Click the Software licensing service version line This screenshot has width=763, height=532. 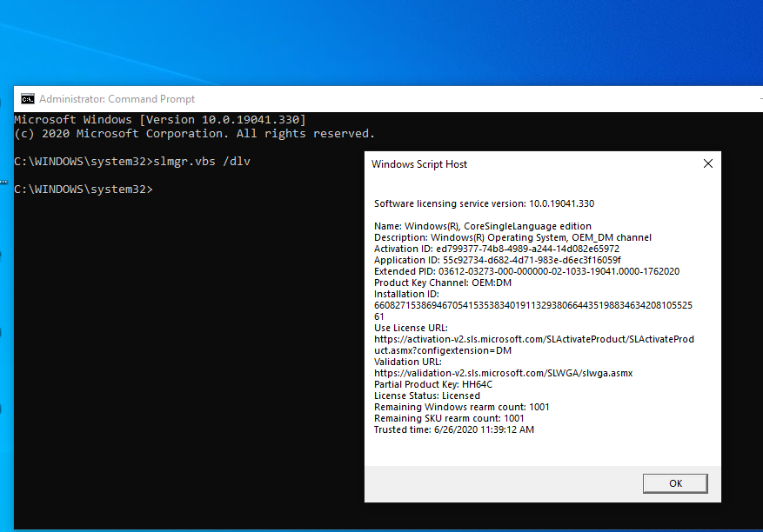coord(485,203)
